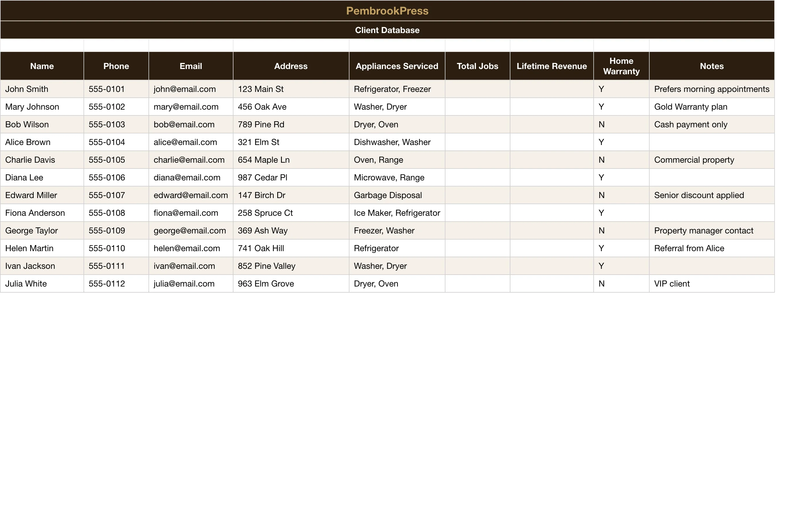Select the John Smith name cell
The width and height of the screenshot is (812, 522).
point(42,89)
